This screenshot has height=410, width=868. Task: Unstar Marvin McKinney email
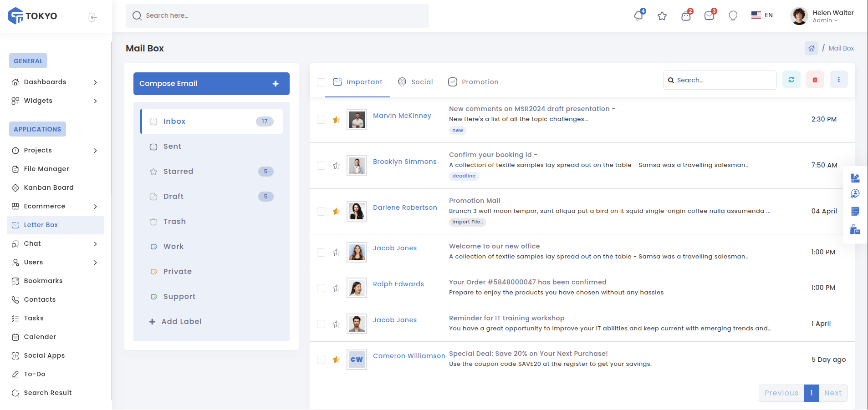(x=337, y=120)
